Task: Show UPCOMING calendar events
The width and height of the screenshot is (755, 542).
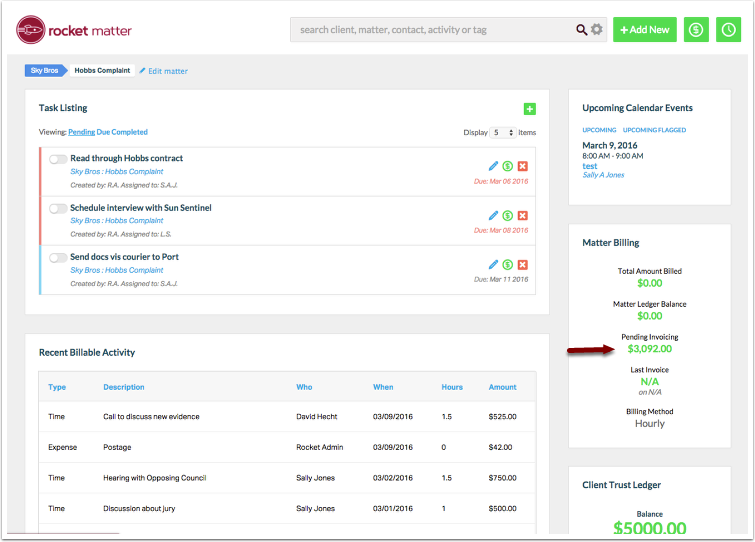Action: [x=599, y=130]
